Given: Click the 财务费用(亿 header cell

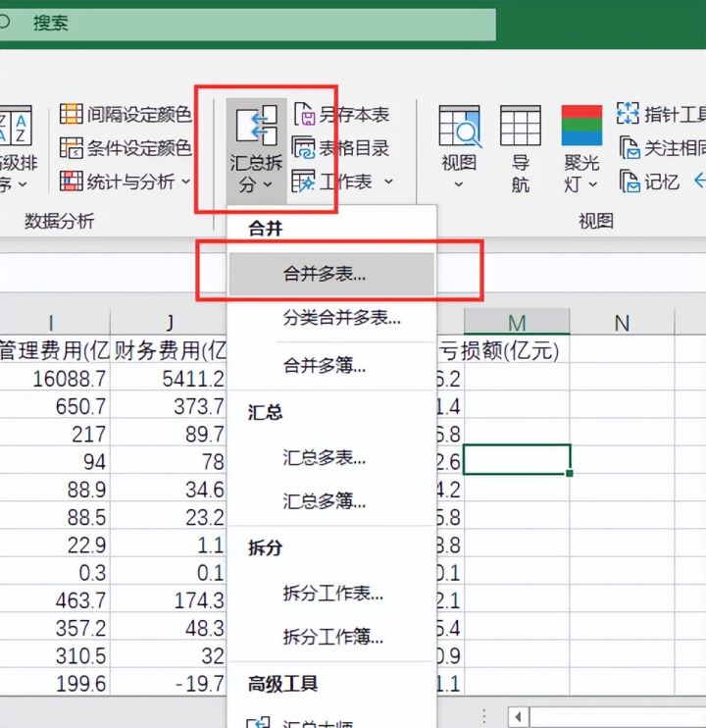Looking at the screenshot, I should point(169,350).
